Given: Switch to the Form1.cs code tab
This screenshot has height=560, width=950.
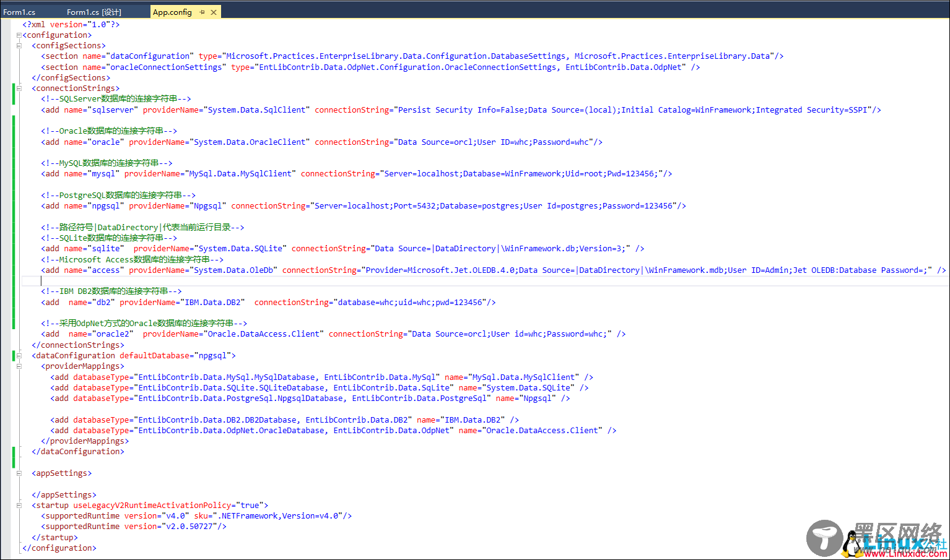Looking at the screenshot, I should pyautogui.click(x=19, y=12).
